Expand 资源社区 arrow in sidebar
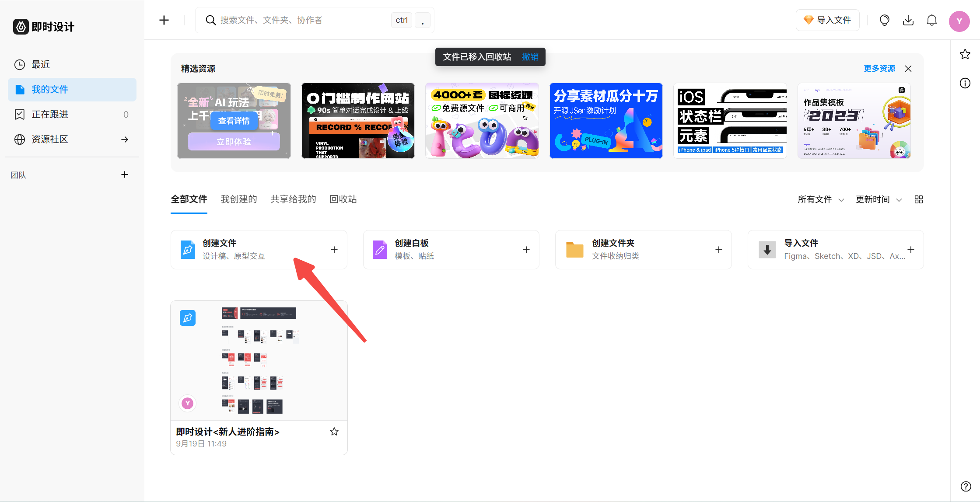980x502 pixels. 125,139
